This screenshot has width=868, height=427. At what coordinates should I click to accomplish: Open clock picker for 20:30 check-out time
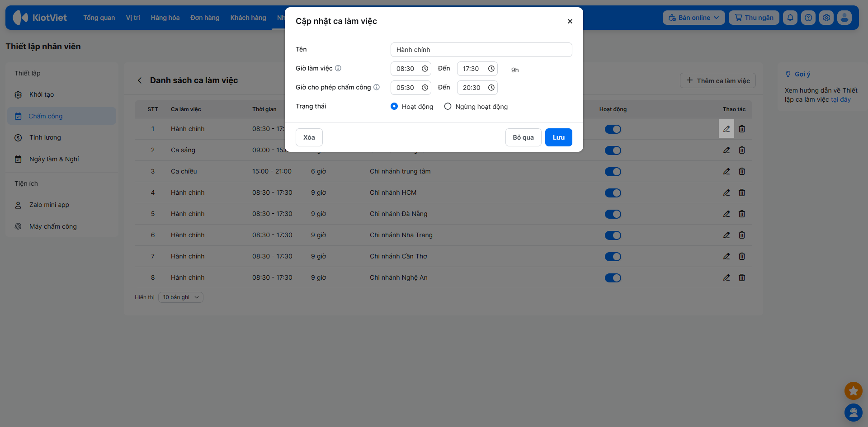(x=491, y=88)
